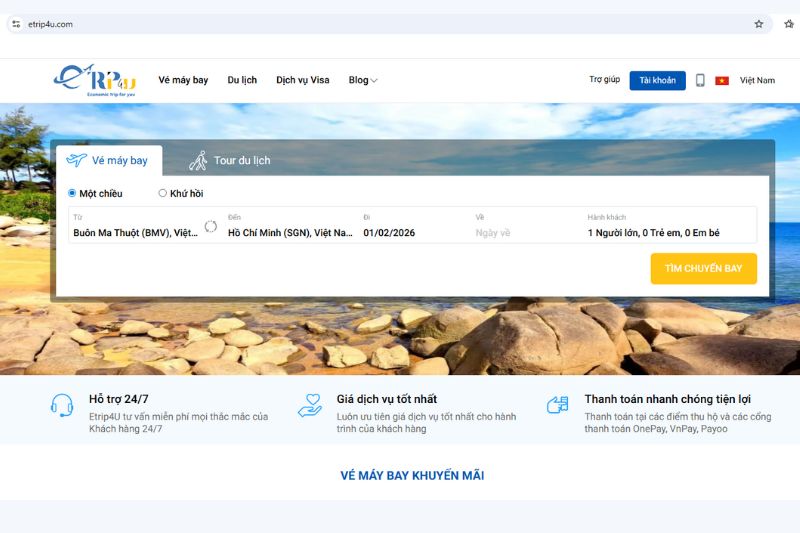Open the Đi departure date picker
800x533 pixels.
[x=414, y=225]
